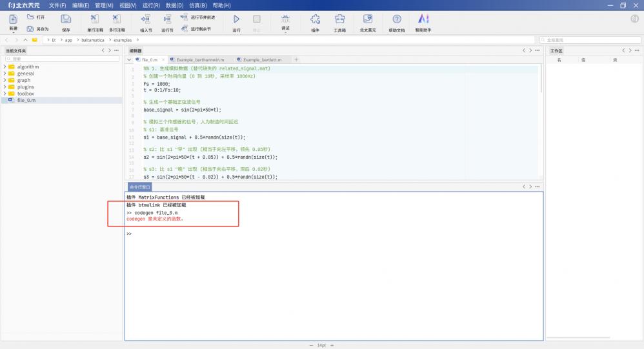
Task: Open the 插件 plugins puzzle icon
Action: 315,20
